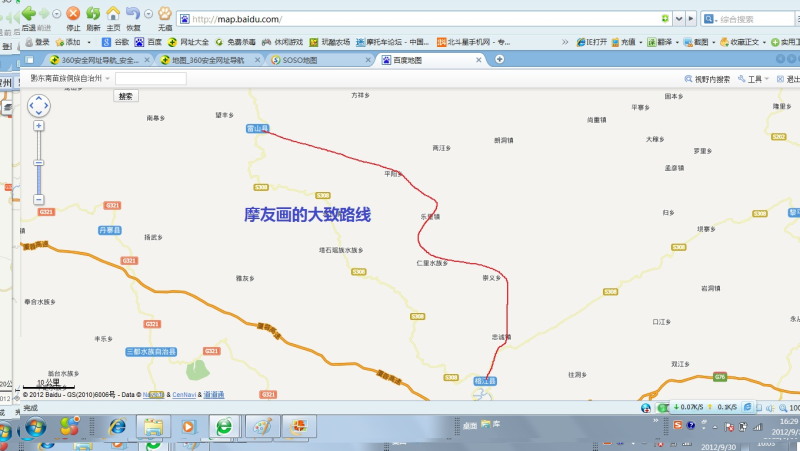
Task: Open the 视野内搜索 search-in-view link
Action: 708,79
